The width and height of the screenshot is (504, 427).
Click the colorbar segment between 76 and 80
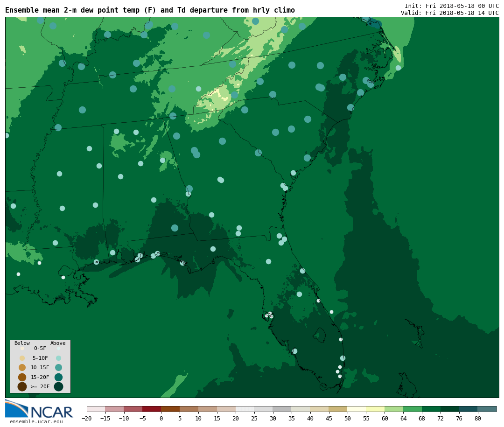tap(469, 409)
